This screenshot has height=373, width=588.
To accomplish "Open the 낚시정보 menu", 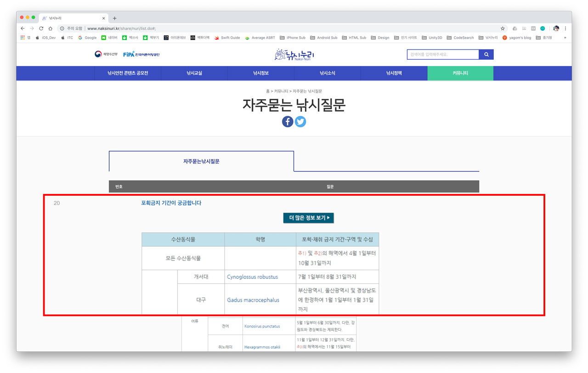I will pos(260,73).
